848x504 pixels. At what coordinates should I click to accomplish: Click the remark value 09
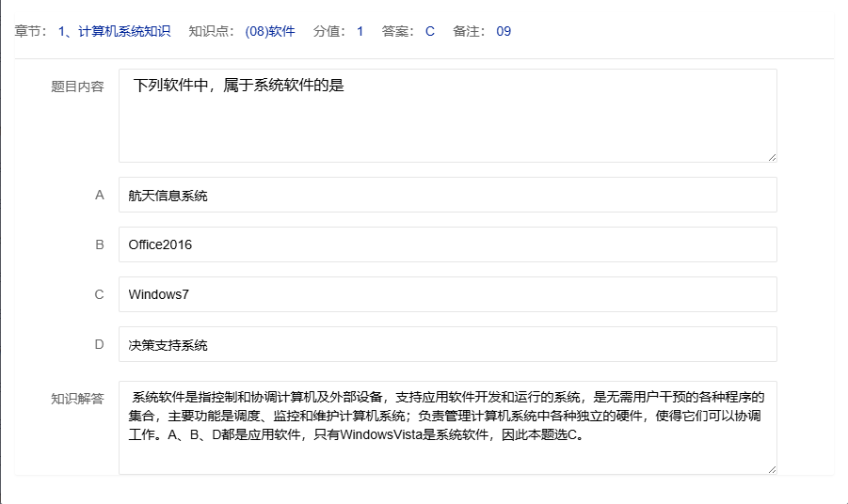(x=504, y=31)
